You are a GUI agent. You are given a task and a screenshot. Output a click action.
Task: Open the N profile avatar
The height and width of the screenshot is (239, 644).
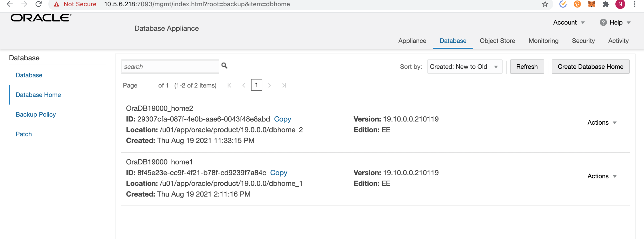620,4
